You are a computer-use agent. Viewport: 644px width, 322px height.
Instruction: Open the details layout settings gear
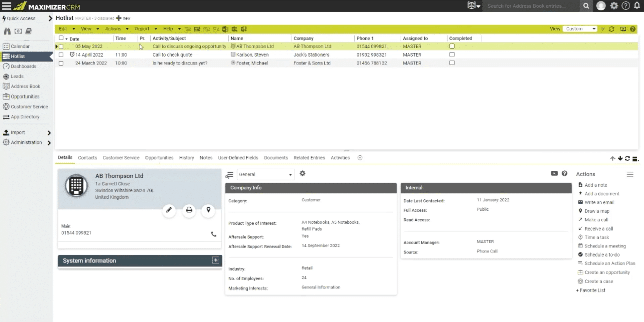click(x=302, y=173)
